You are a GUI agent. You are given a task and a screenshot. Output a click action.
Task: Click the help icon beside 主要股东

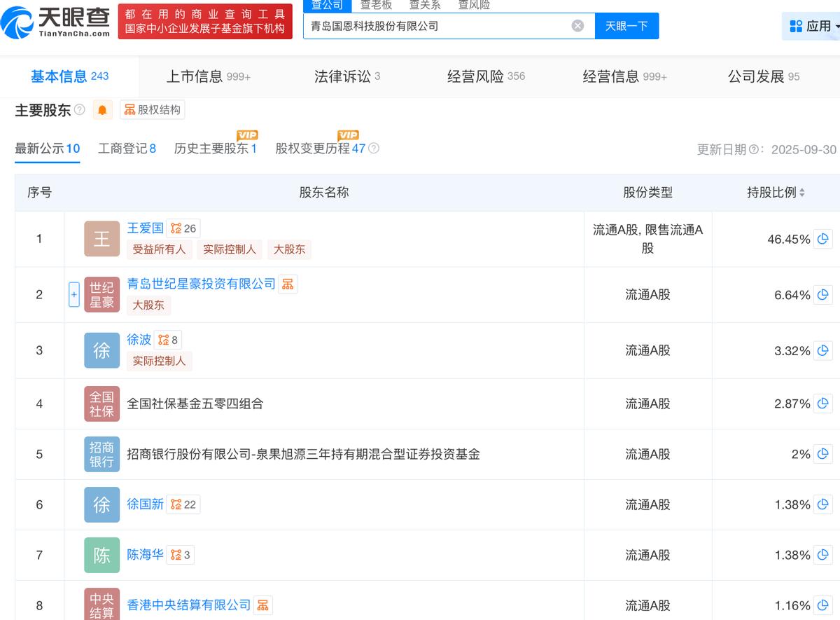[80, 110]
